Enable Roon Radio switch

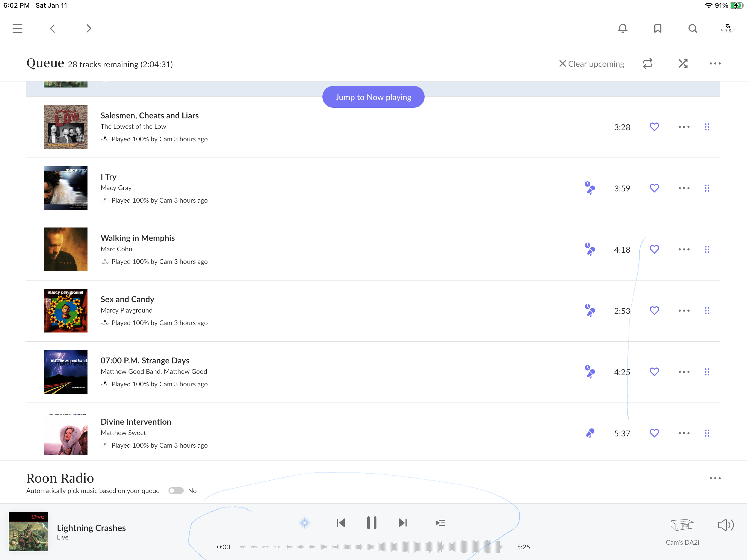click(176, 491)
